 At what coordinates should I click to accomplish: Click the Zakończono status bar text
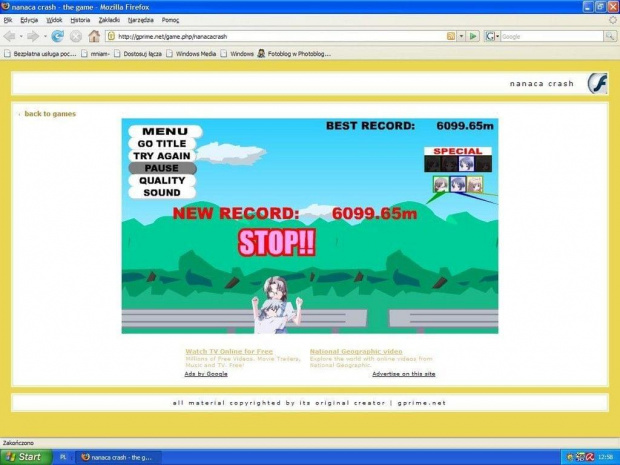18,443
